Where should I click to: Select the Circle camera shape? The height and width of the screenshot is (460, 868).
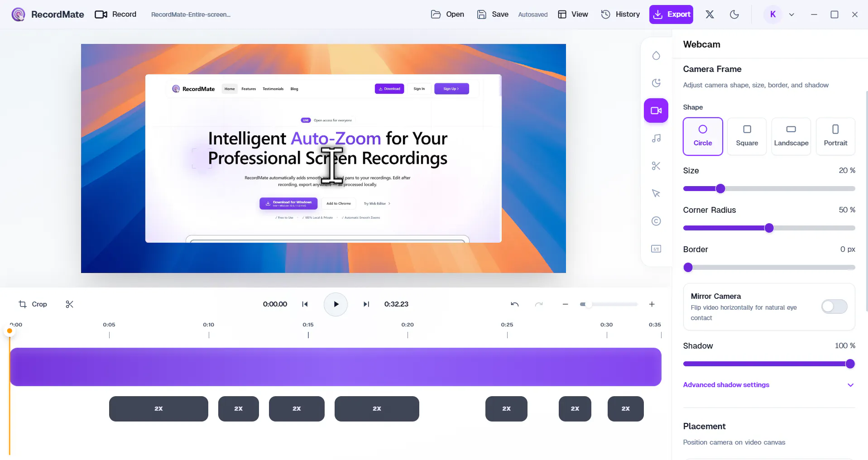(703, 136)
